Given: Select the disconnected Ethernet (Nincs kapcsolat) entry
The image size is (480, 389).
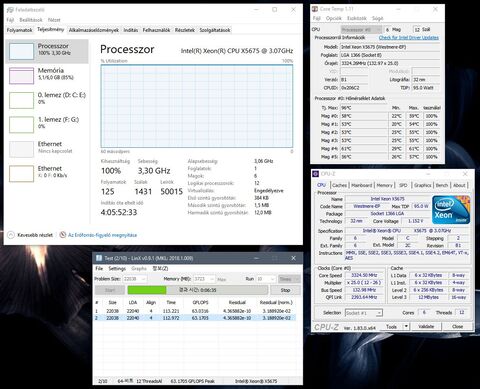Looking at the screenshot, I should click(x=47, y=149).
